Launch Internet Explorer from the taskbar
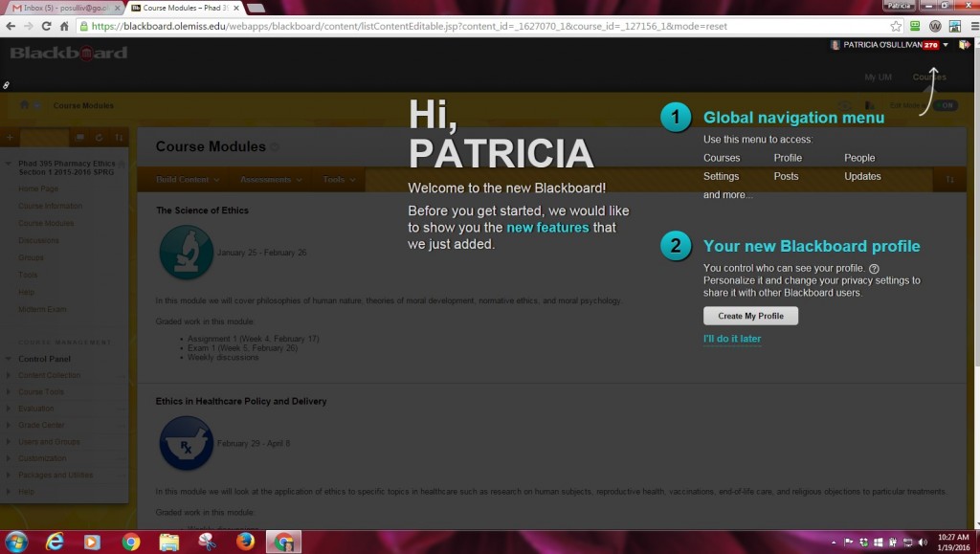 coord(55,542)
